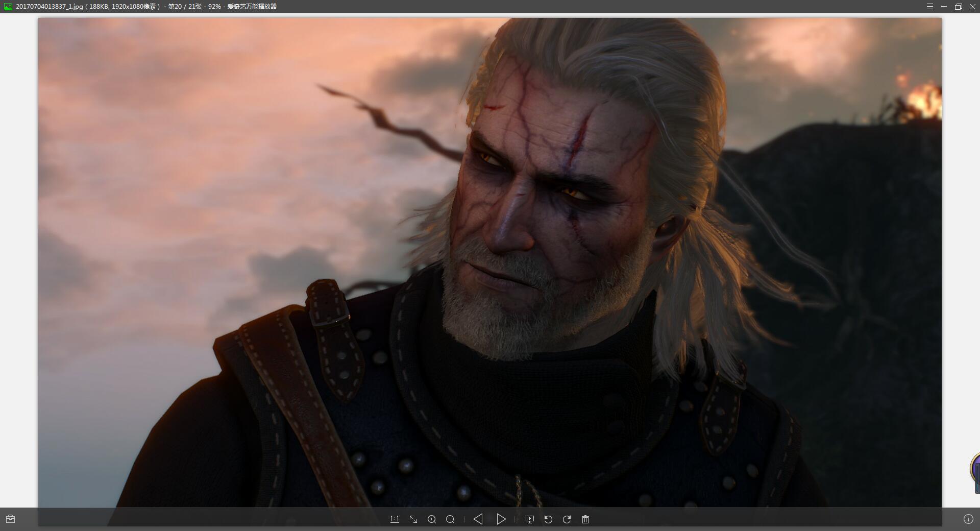980x531 pixels.
Task: Delete the current image with the trash icon
Action: pyautogui.click(x=585, y=519)
